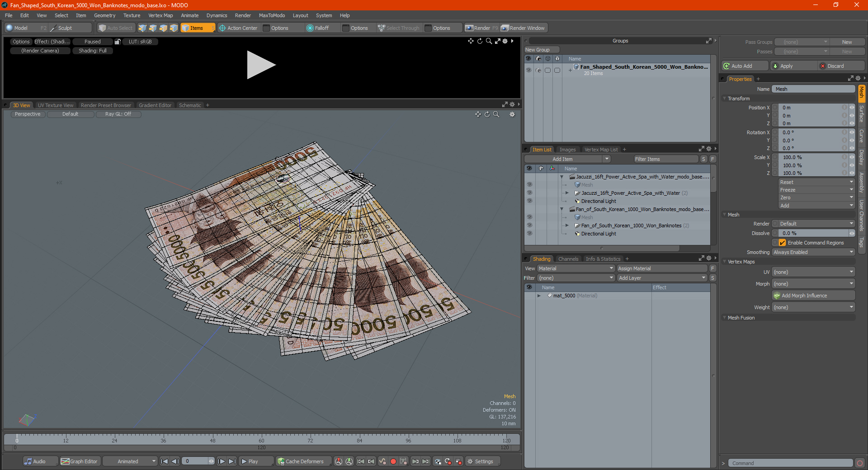Image resolution: width=868 pixels, height=470 pixels.
Task: Open the Vertex Map menu
Action: click(160, 15)
